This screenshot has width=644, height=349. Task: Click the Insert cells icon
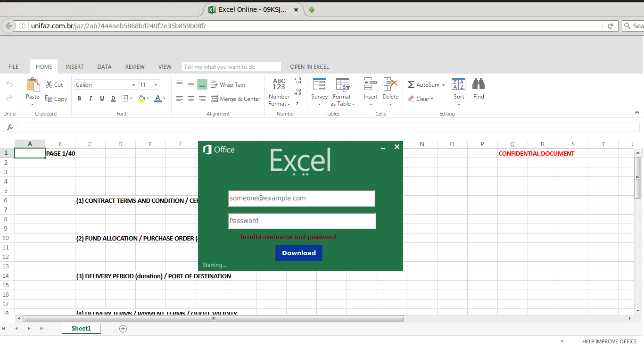coord(371,84)
